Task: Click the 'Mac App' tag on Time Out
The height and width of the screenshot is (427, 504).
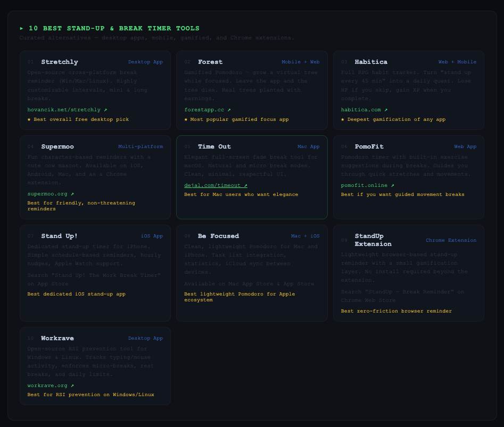Action: [x=309, y=146]
